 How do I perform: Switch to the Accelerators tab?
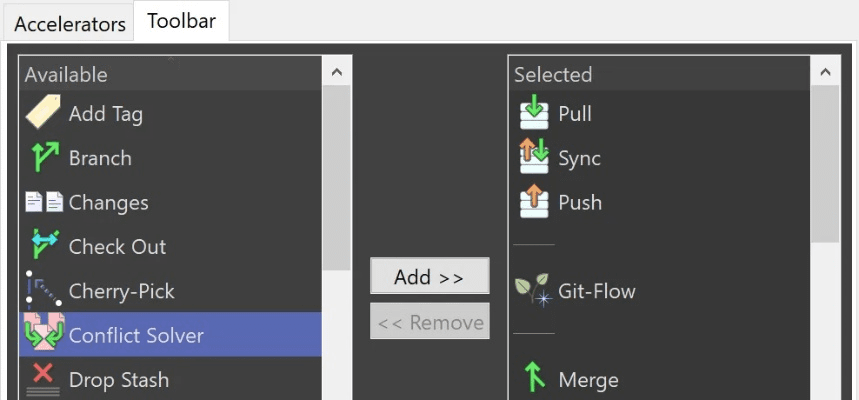click(70, 23)
